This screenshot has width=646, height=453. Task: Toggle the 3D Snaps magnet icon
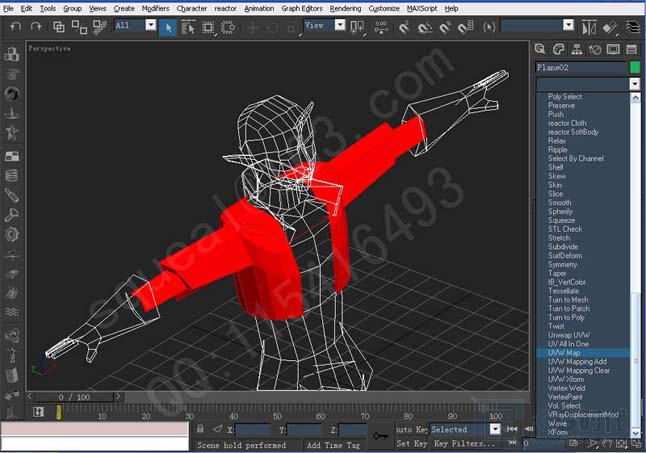point(405,28)
